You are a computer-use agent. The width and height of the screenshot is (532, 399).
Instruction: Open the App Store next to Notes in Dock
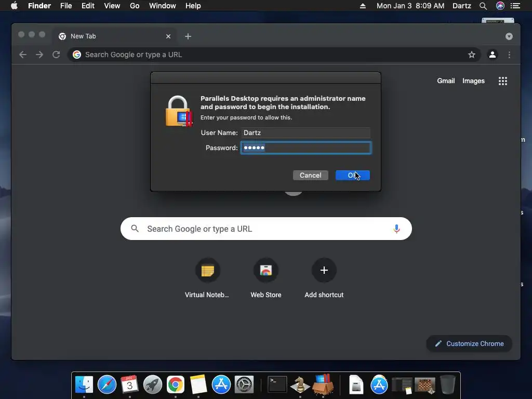(221, 385)
